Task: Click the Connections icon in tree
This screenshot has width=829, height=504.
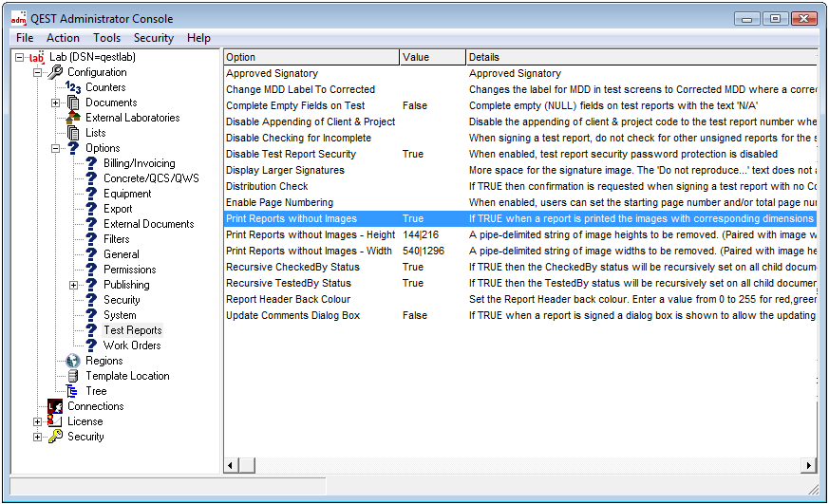Action: tap(55, 406)
